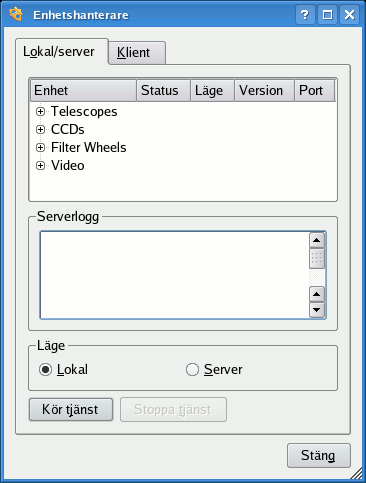Close the Enhetshanterare dialog with X icon
Screen dimensions: 366x483
click(349, 15)
